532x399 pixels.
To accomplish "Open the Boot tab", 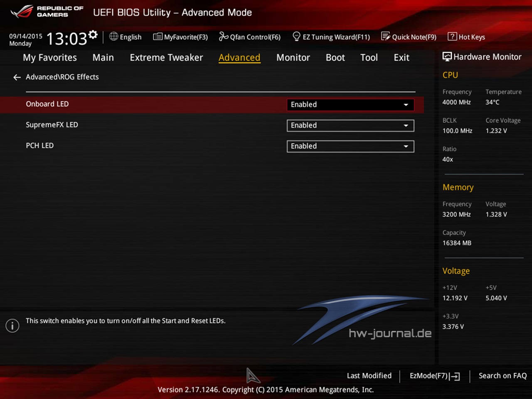I will tap(335, 58).
